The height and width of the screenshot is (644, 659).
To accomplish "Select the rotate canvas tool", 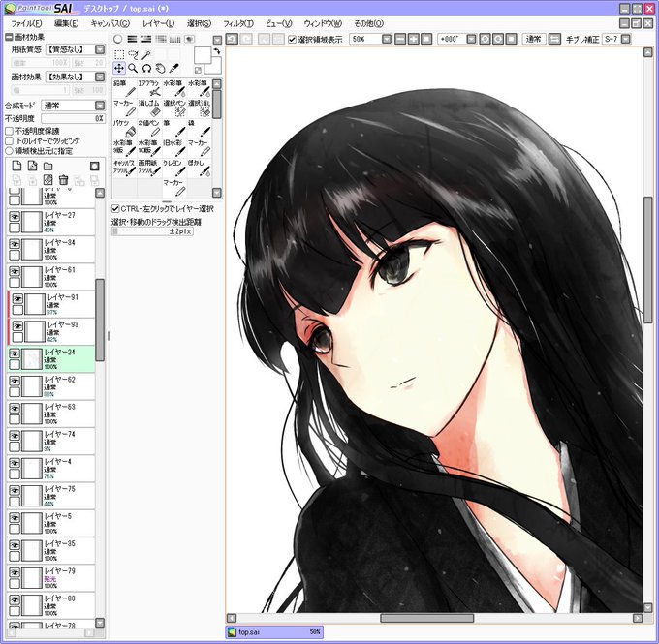I will click(x=146, y=68).
